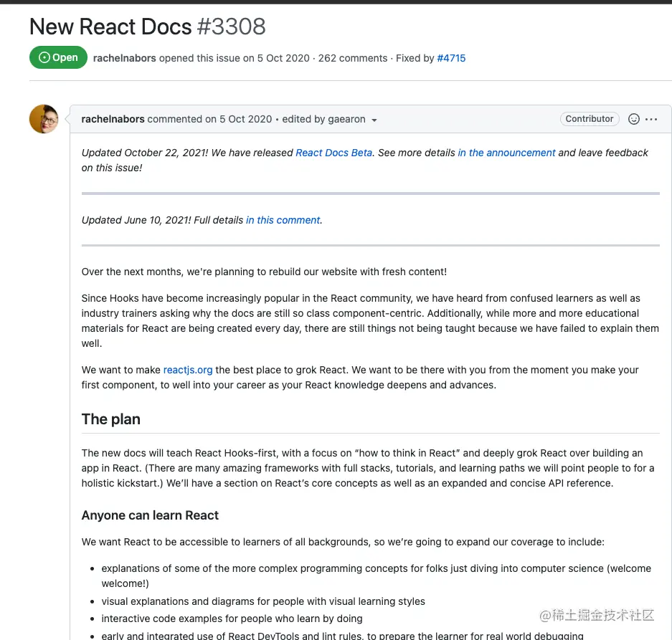Click 'We want React to be accessible' sentence
Viewport: 672px width, 640px height.
343,542
